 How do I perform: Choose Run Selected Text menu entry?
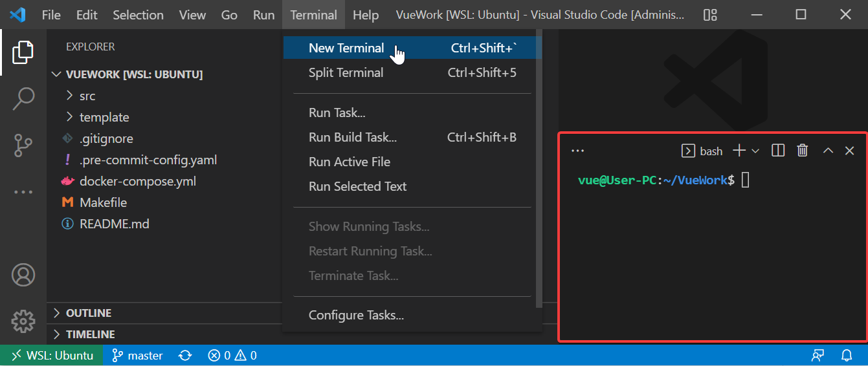click(412, 186)
